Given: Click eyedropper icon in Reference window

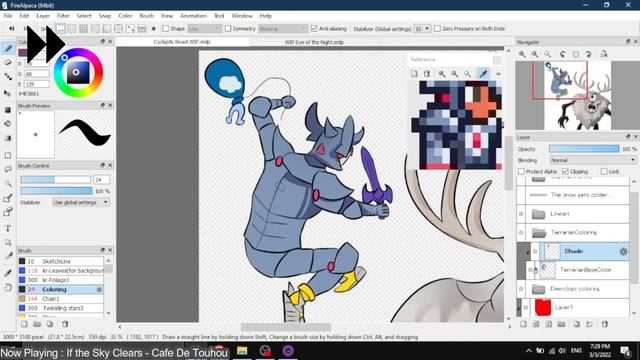Looking at the screenshot, I should click(483, 73).
